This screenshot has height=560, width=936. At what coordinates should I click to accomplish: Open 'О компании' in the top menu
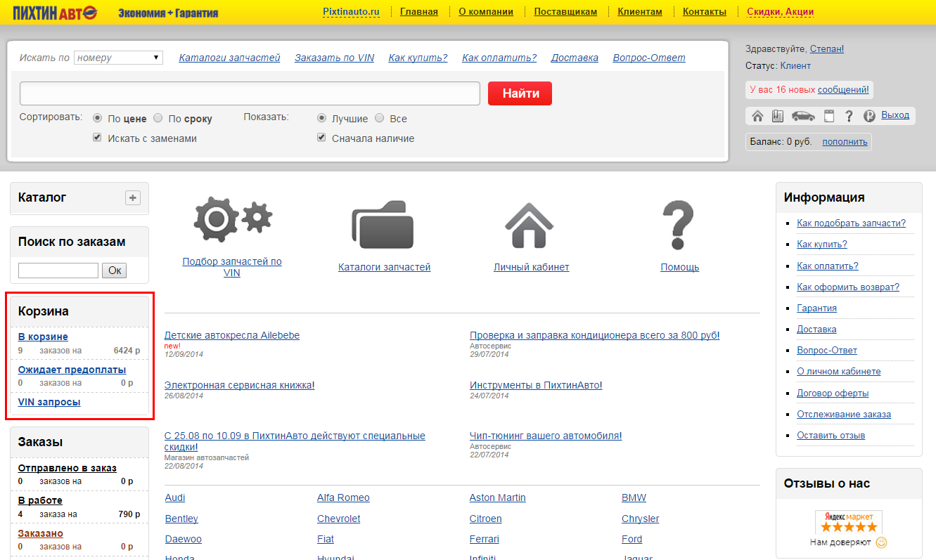point(485,12)
